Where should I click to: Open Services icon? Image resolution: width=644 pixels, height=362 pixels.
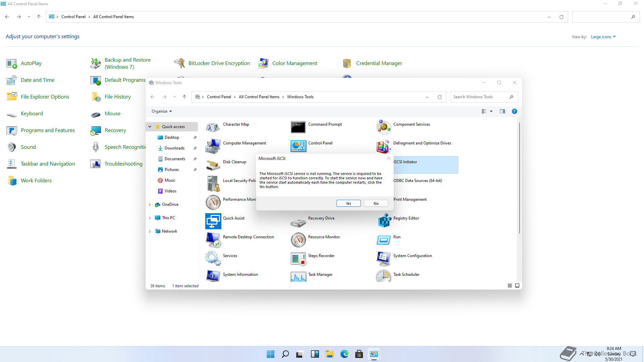(213, 259)
